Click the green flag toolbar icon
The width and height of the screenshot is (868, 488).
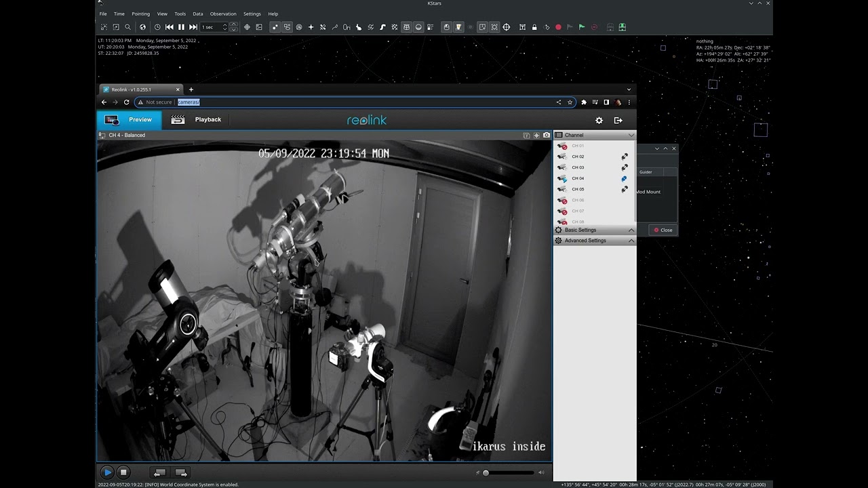[582, 27]
